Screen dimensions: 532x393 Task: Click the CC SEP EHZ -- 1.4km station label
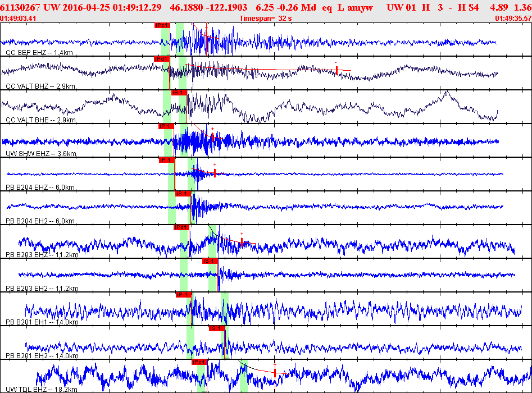click(39, 53)
